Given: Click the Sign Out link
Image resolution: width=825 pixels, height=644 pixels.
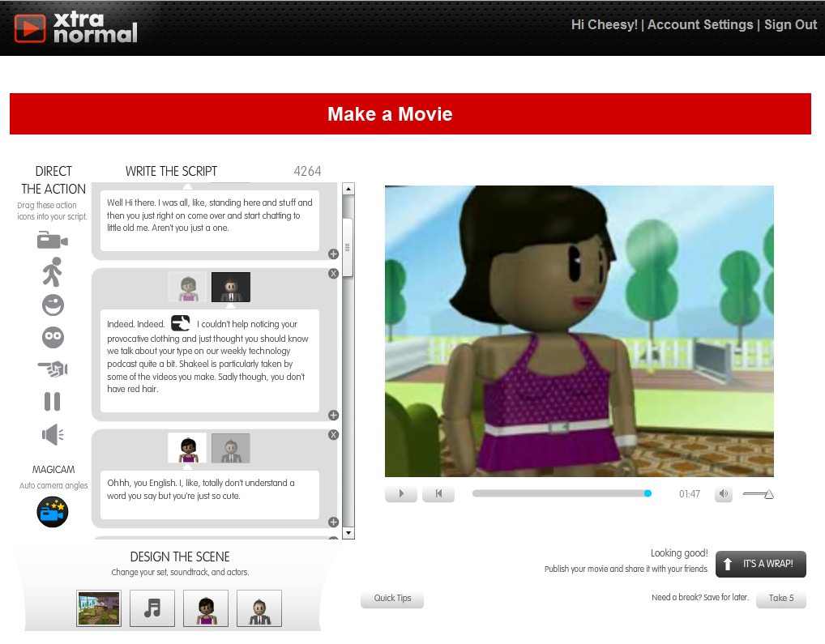Looking at the screenshot, I should coord(790,25).
